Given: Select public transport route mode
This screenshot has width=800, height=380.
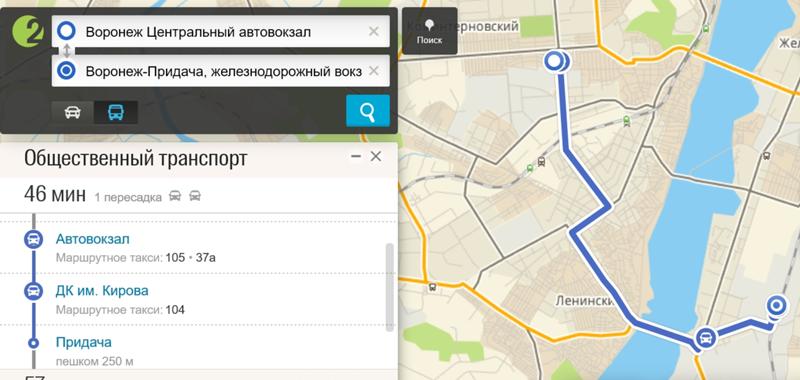Looking at the screenshot, I should (116, 112).
